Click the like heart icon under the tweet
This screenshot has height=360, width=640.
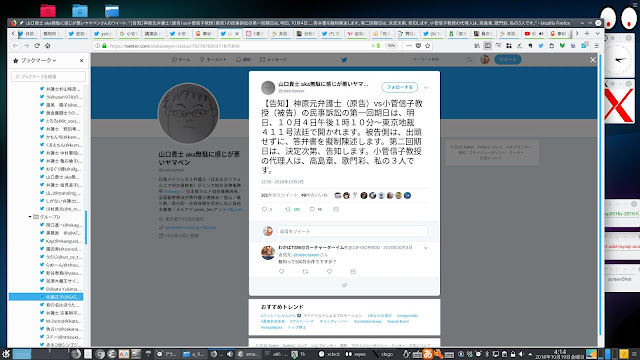coord(312,209)
